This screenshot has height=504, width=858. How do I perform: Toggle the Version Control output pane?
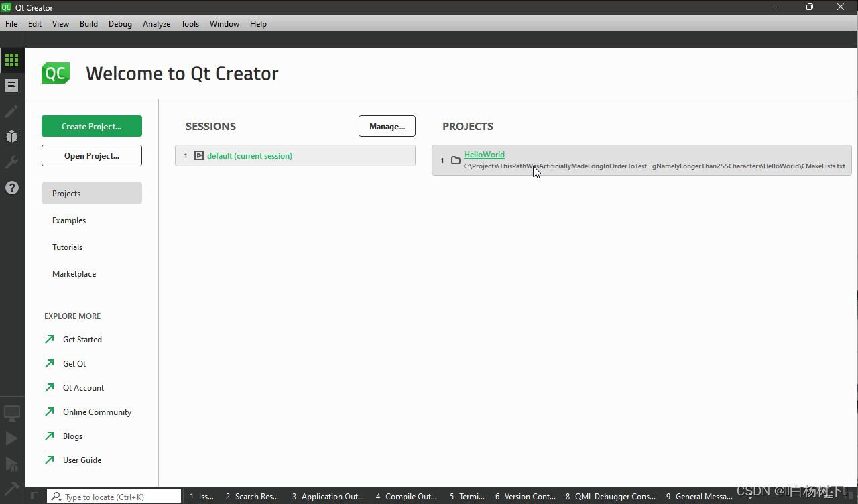click(x=526, y=496)
